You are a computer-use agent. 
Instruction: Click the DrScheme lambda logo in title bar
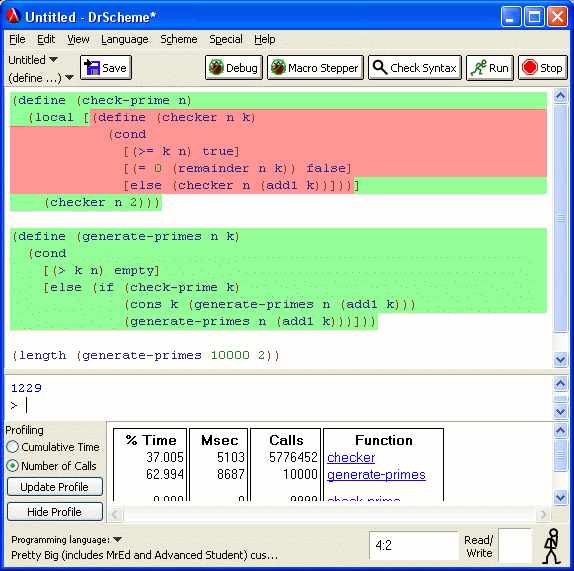[x=14, y=16]
